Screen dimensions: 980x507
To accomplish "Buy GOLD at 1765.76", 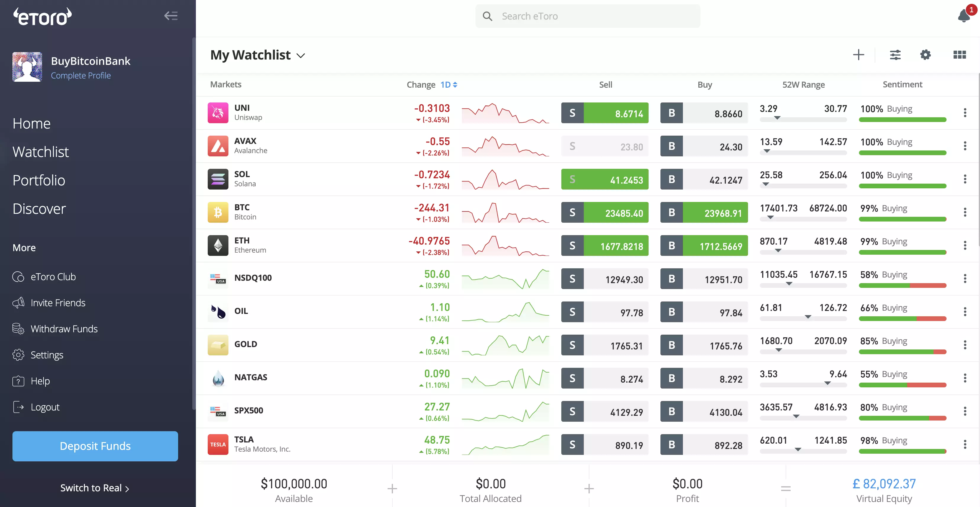I will coord(704,344).
